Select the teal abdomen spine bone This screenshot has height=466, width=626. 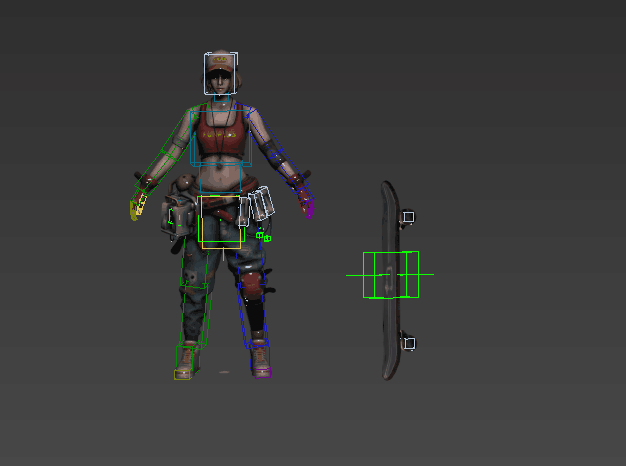point(220,179)
